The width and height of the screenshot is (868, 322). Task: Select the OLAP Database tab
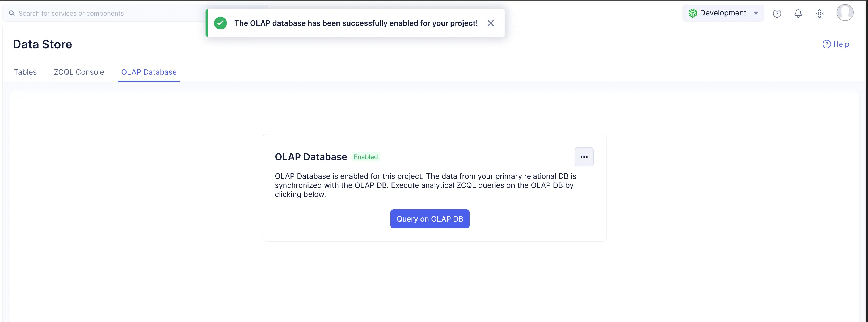149,72
